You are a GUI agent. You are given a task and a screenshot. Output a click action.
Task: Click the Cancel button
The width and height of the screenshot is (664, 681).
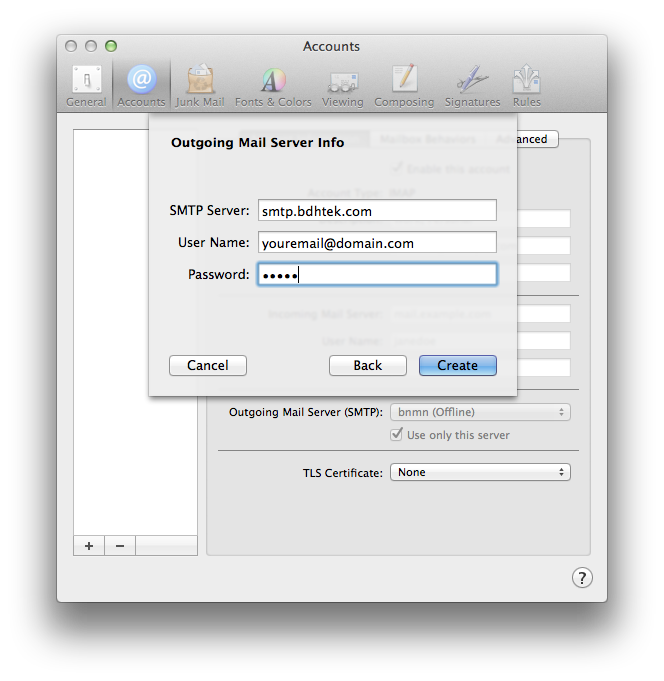[208, 365]
